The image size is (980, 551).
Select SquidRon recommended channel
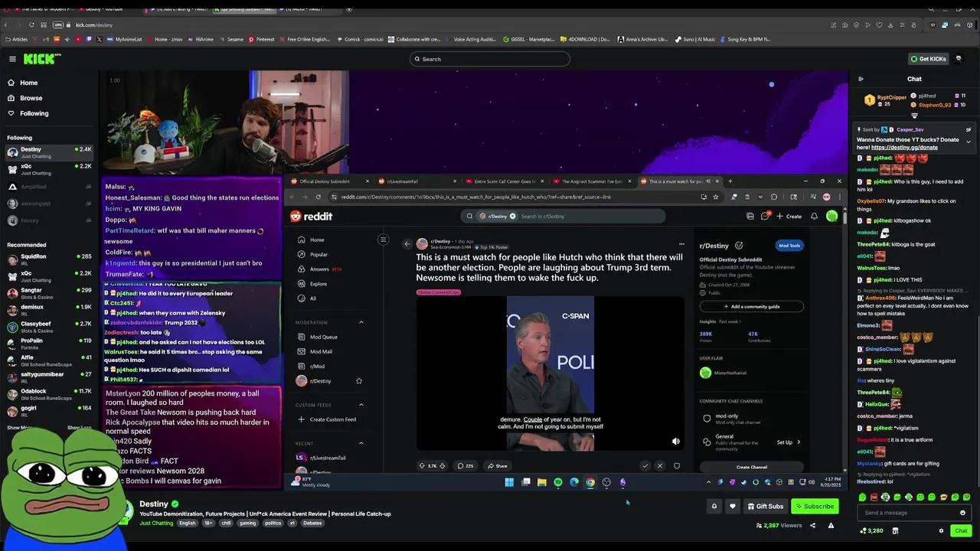point(49,259)
